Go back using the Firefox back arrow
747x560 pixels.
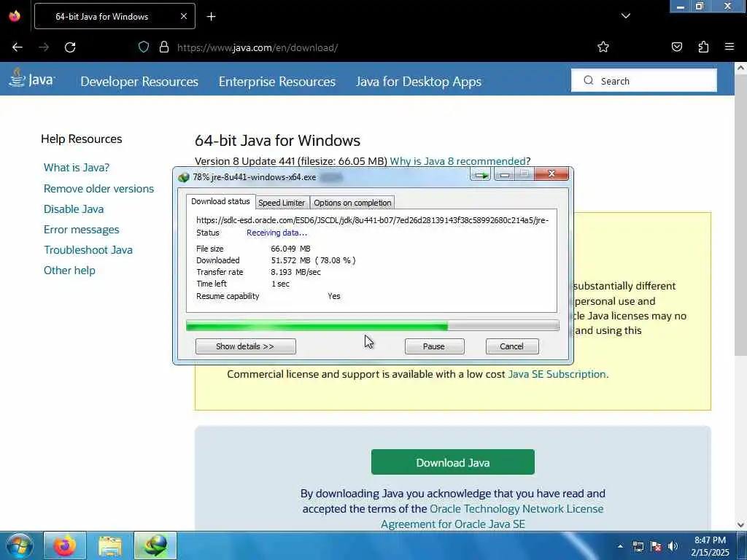coord(18,47)
